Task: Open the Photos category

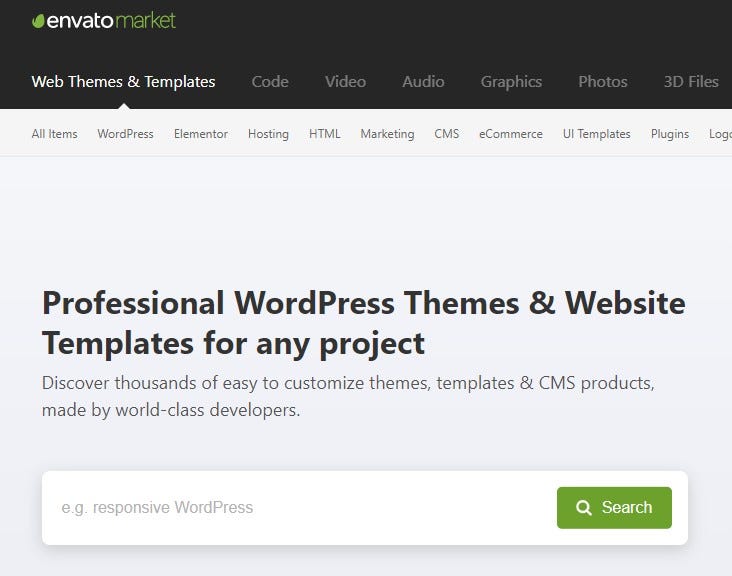Action: [603, 82]
